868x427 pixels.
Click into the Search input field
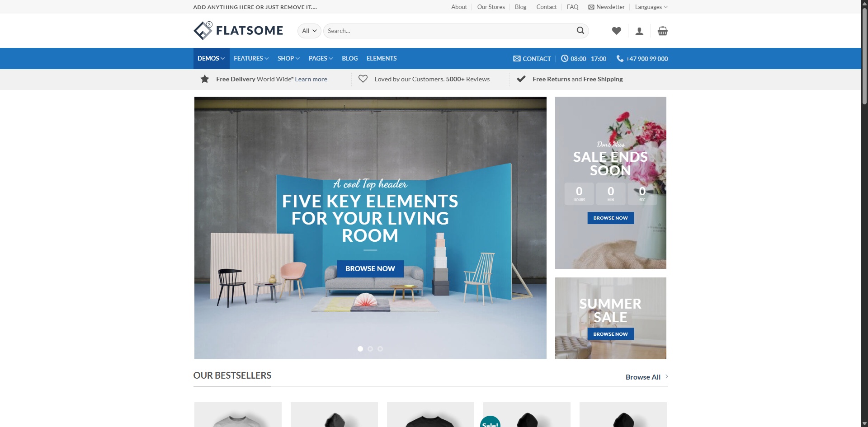(x=450, y=31)
